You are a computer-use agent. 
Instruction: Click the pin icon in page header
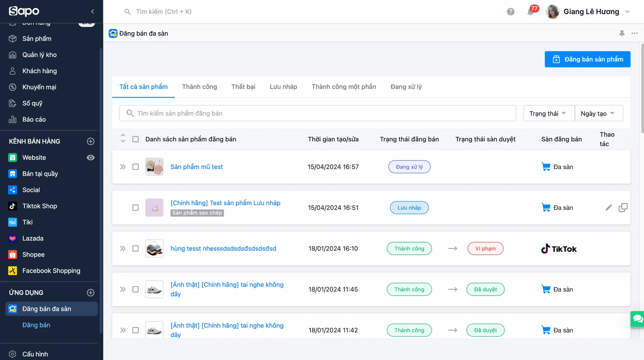[622, 33]
